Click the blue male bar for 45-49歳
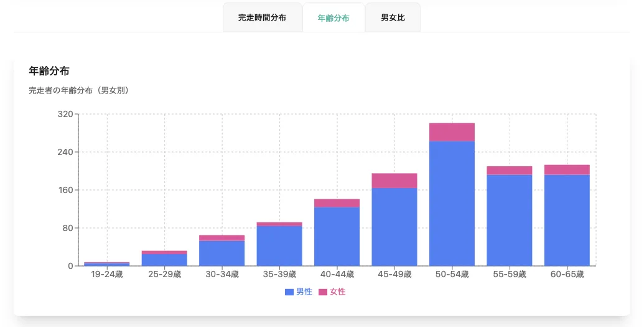 (394, 227)
